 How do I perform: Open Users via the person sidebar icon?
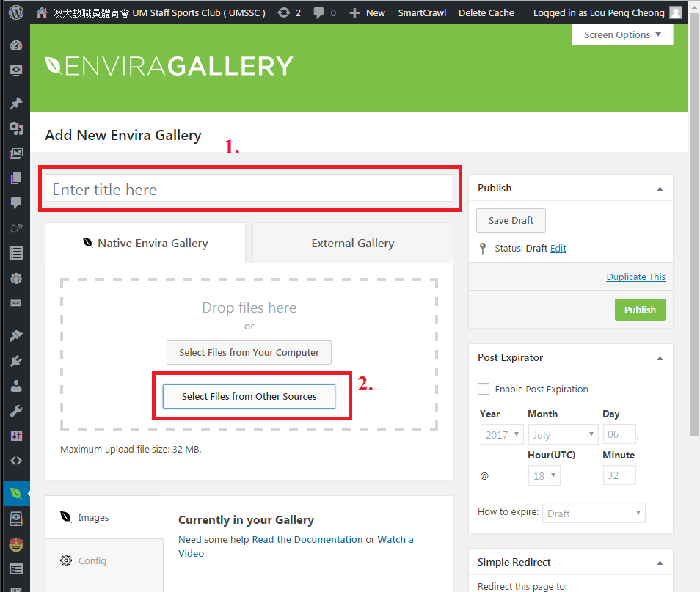click(x=16, y=386)
